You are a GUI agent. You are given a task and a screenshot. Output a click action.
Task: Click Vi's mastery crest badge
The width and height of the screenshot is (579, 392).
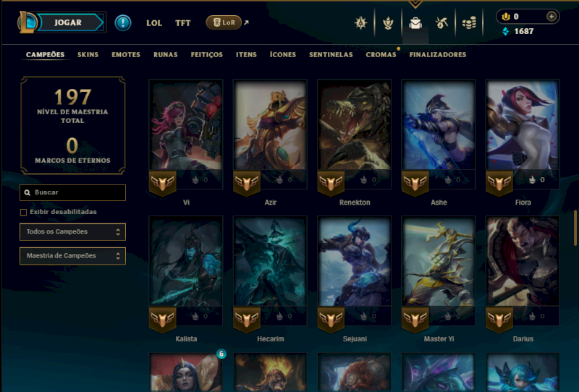coord(162,183)
